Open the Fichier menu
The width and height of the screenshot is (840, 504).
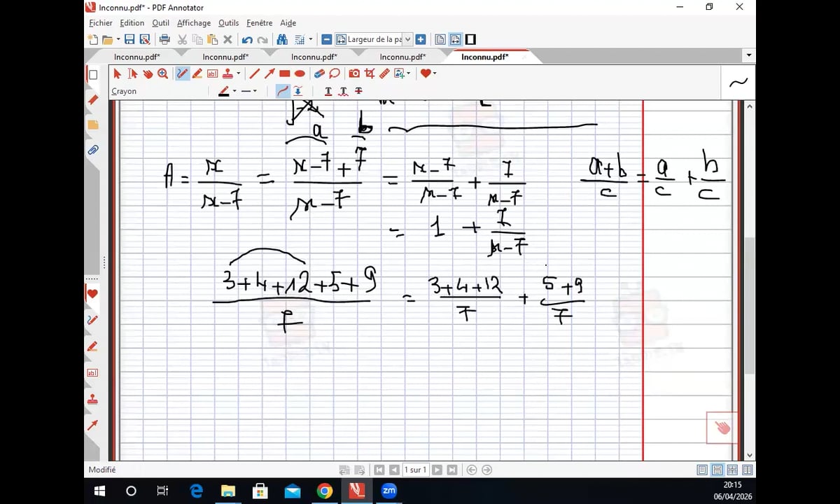click(101, 23)
